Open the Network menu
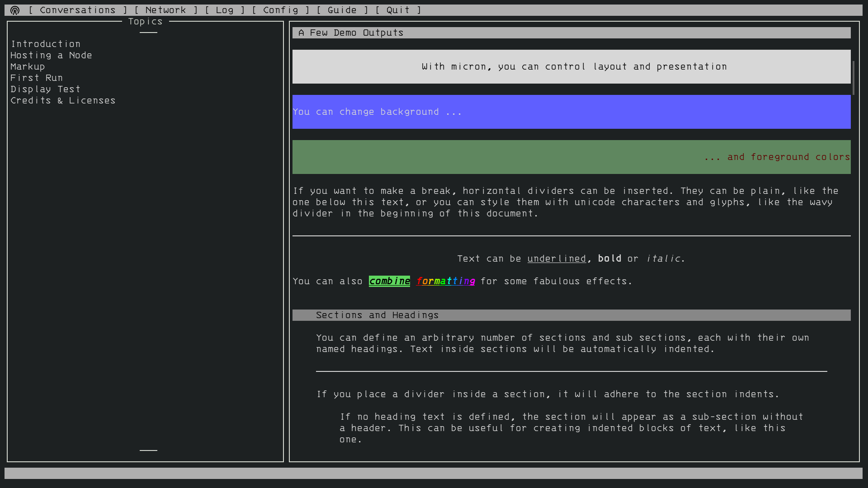The height and width of the screenshot is (488, 868). 165,10
